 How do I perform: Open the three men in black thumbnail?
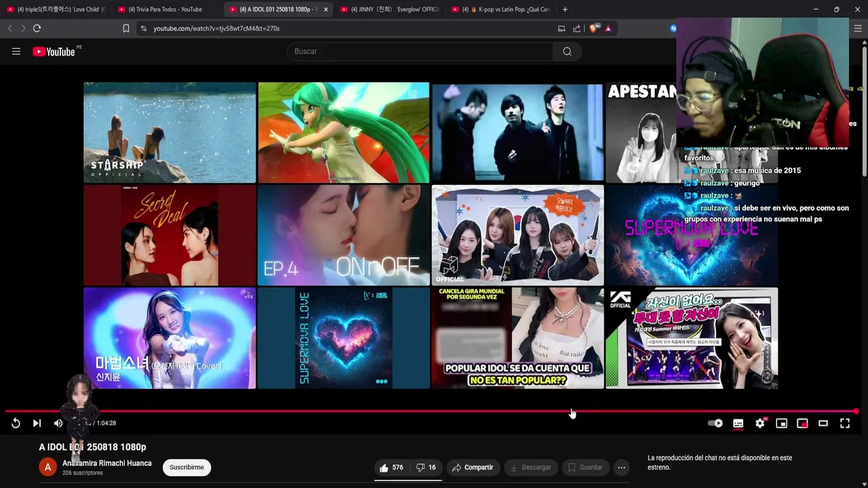tap(517, 133)
